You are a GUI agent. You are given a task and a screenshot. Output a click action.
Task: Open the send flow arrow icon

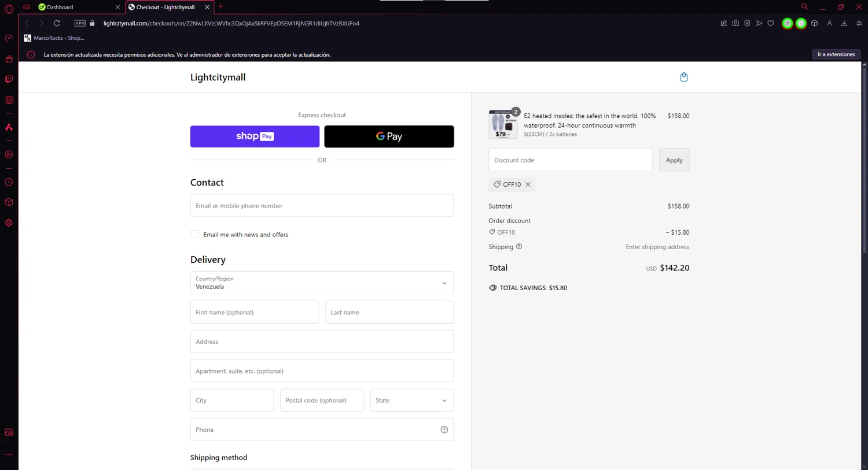coord(759,23)
